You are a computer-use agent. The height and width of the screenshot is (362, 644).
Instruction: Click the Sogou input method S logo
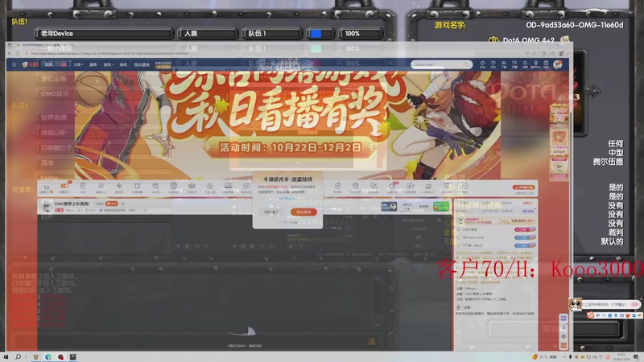coord(591,315)
